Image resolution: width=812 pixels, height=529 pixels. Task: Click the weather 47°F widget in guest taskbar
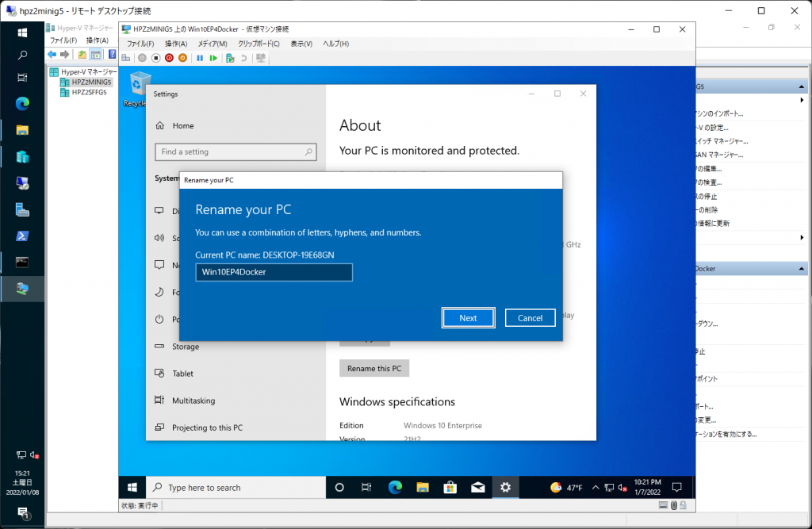pyautogui.click(x=566, y=488)
